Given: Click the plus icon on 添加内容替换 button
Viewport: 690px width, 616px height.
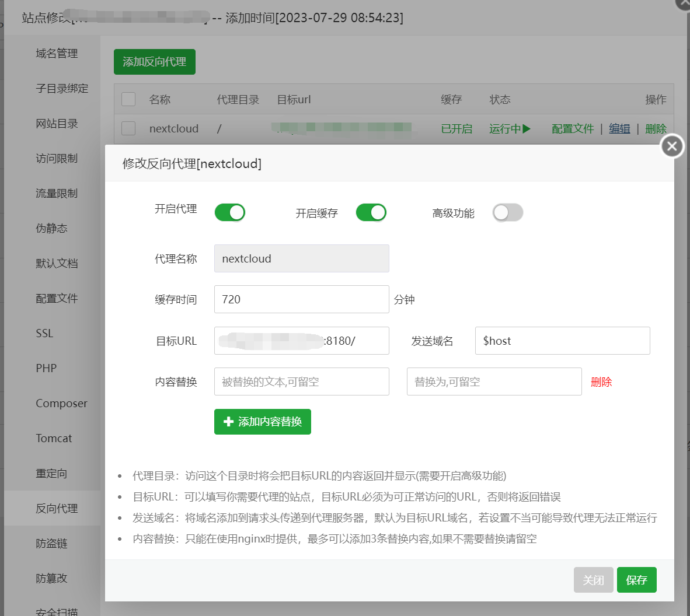Looking at the screenshot, I should (x=228, y=422).
